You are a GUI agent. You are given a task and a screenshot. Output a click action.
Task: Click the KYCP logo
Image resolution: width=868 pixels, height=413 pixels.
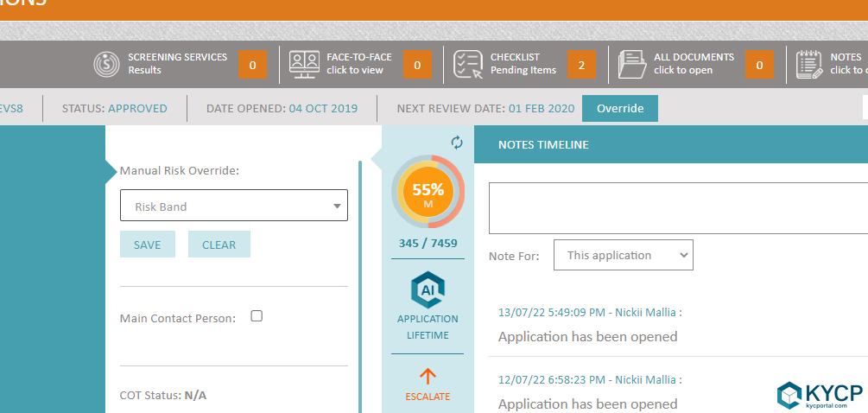tap(808, 394)
